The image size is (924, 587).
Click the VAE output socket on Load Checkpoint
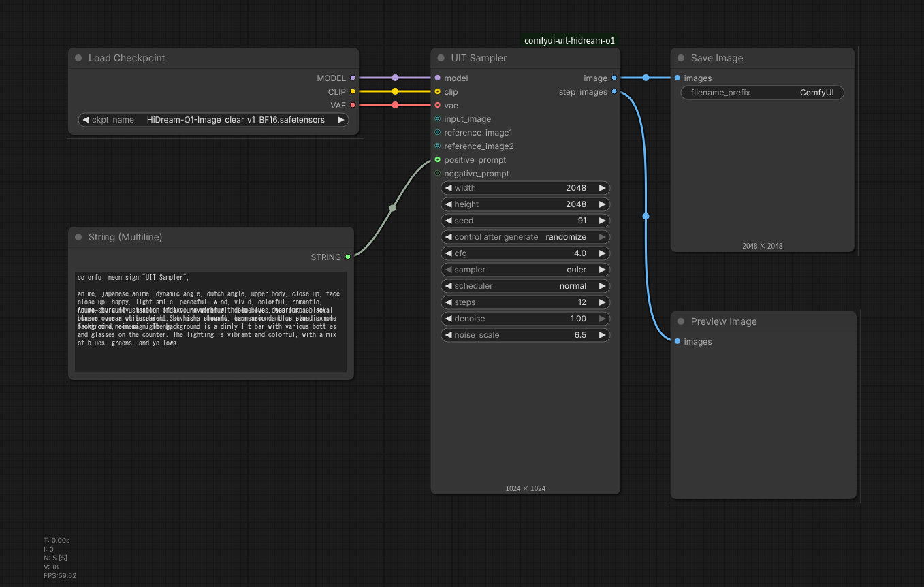click(352, 105)
